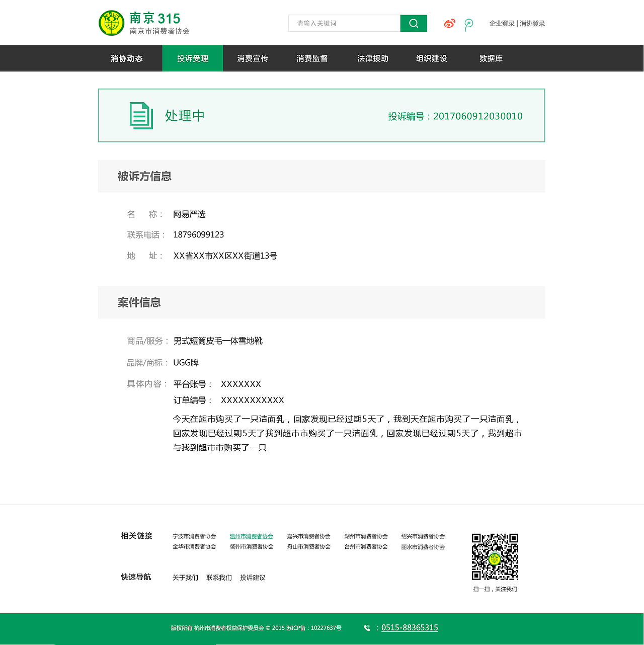Click inside the keyword search input field
644x645 pixels.
point(344,23)
